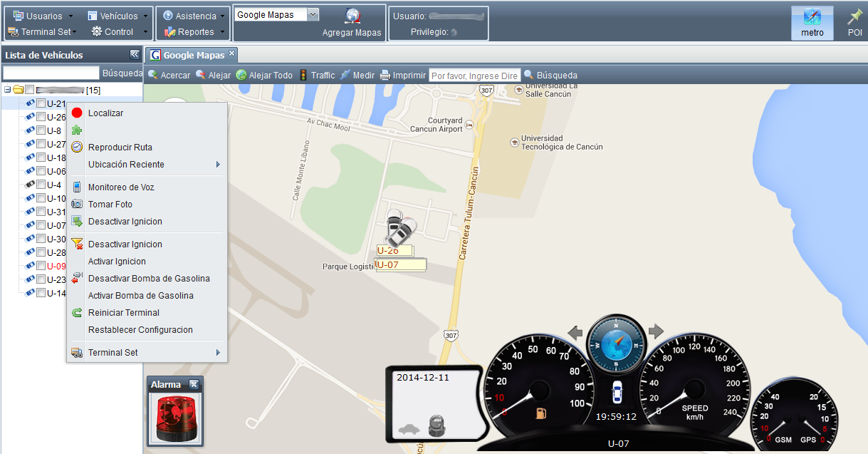The image size is (868, 454).
Task: Collapse the vehicle group tree node
Action: click(7, 91)
